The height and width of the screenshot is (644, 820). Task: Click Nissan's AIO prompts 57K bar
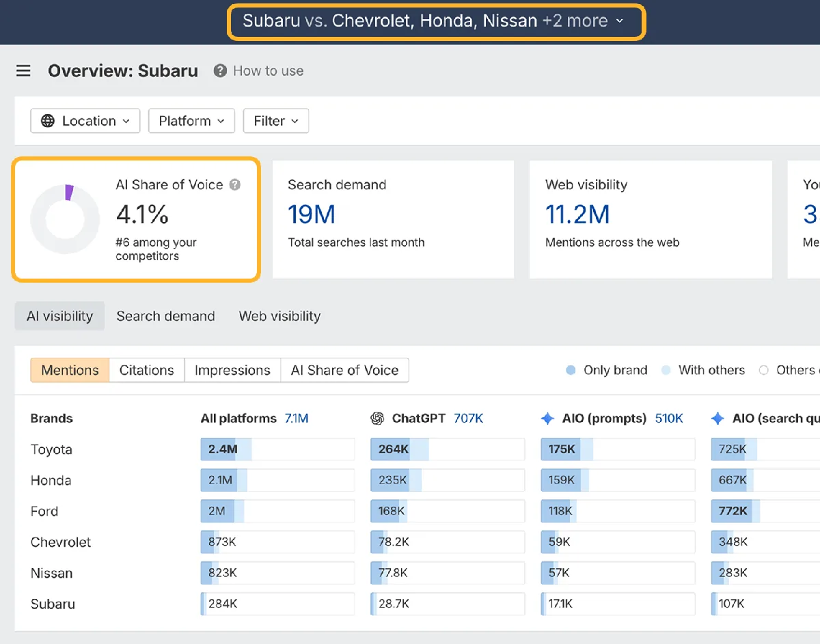(x=618, y=573)
